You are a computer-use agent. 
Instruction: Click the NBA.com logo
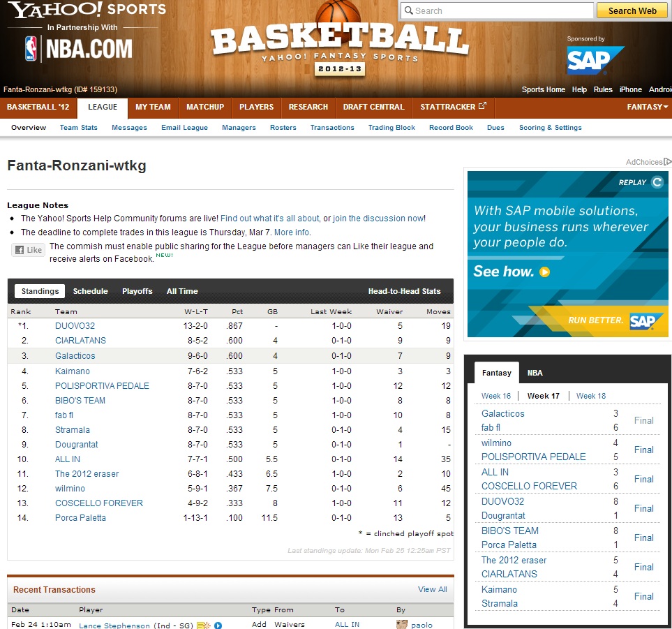tap(78, 49)
